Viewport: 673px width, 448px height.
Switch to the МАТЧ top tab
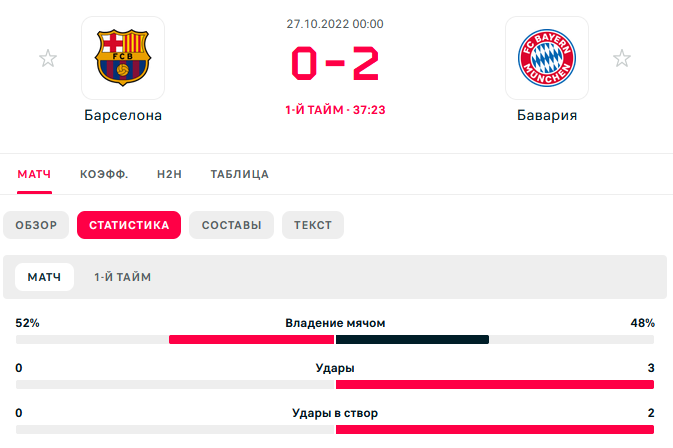[x=34, y=174]
